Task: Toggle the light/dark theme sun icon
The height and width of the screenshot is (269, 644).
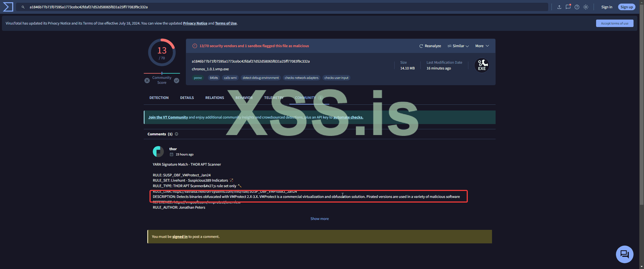Action: coord(586,7)
